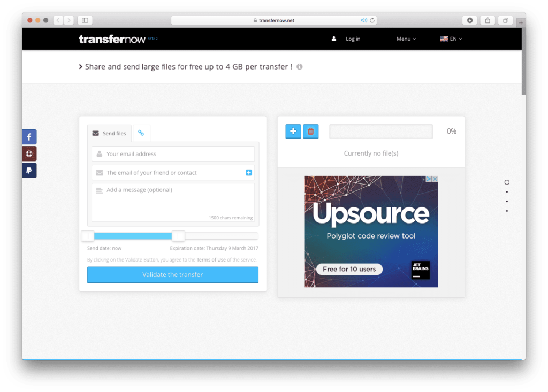Click the expiration date slider handle
The image size is (548, 392).
pyautogui.click(x=179, y=236)
